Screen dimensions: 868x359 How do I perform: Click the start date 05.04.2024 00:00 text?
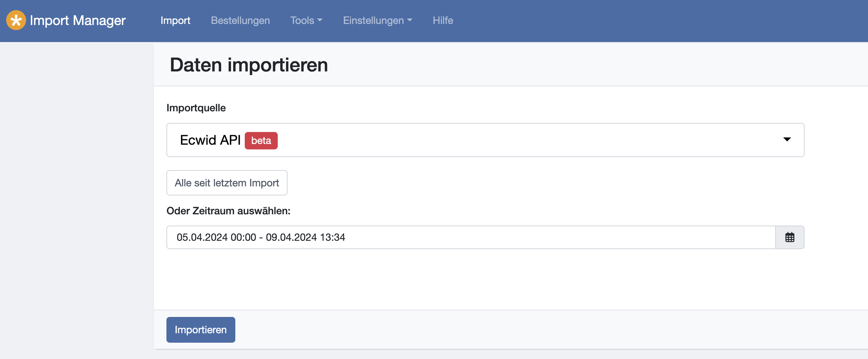pos(216,238)
